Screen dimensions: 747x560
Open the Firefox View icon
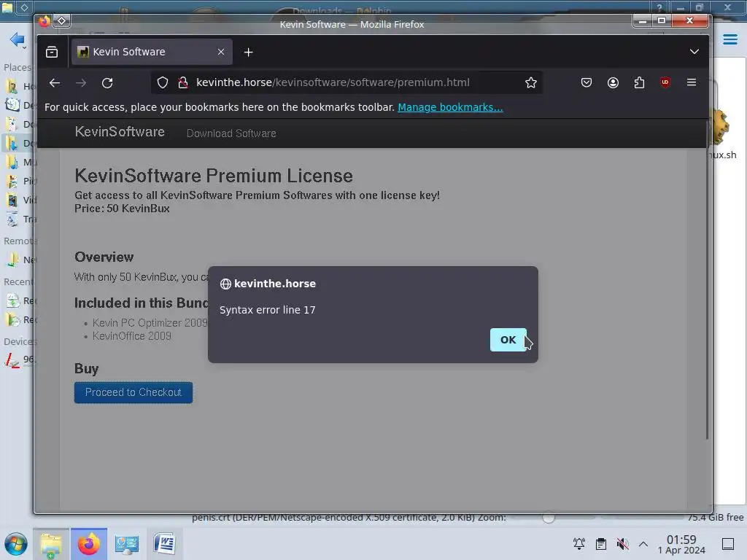click(52, 52)
